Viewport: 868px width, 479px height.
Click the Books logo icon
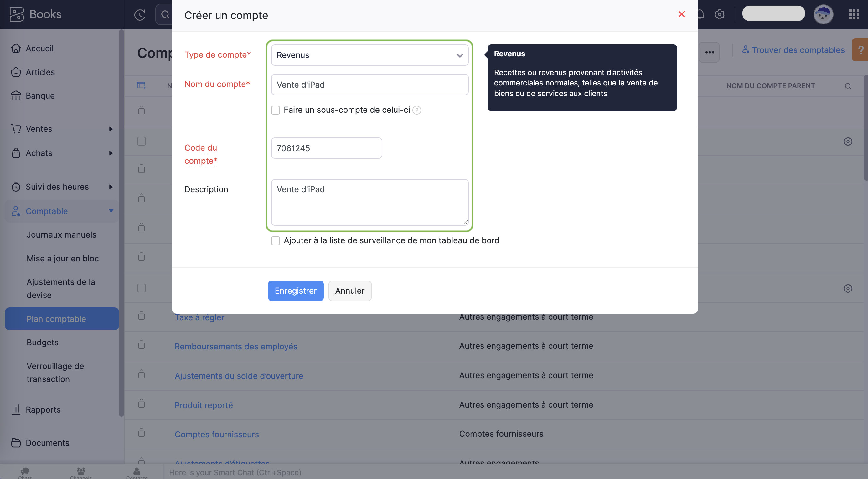[17, 14]
